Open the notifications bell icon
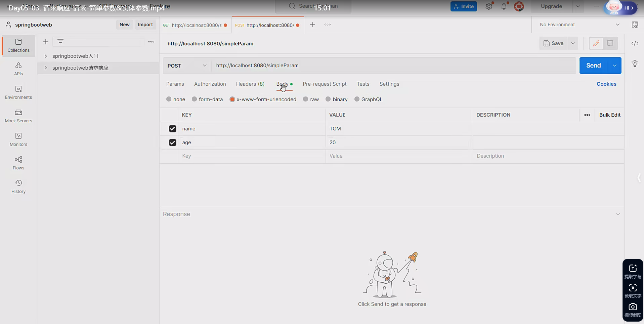644x324 pixels. click(x=504, y=6)
